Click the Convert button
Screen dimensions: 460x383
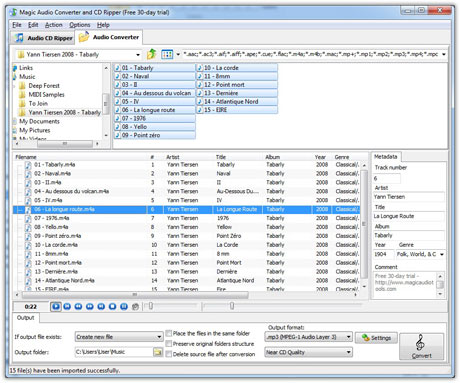pos(421,346)
